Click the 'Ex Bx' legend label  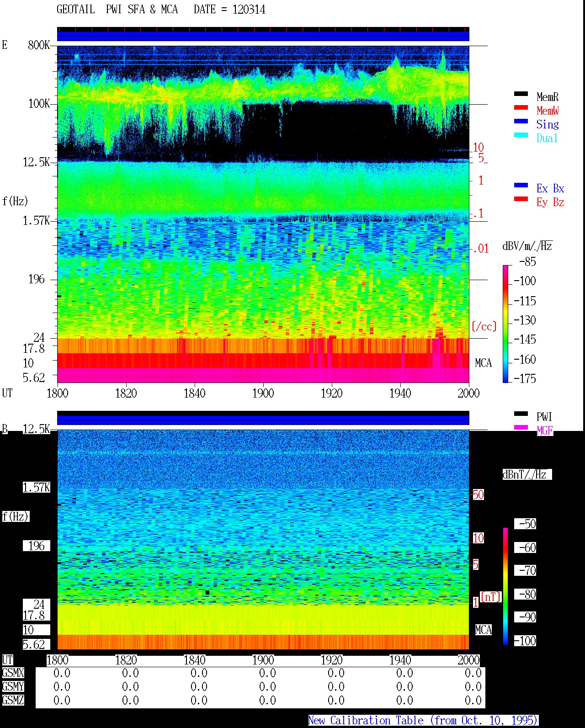(x=550, y=188)
